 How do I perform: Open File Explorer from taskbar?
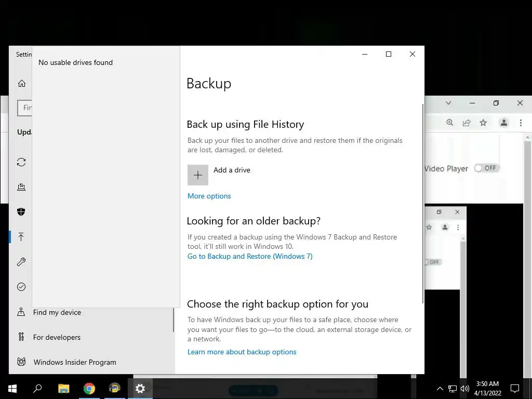tap(64, 389)
